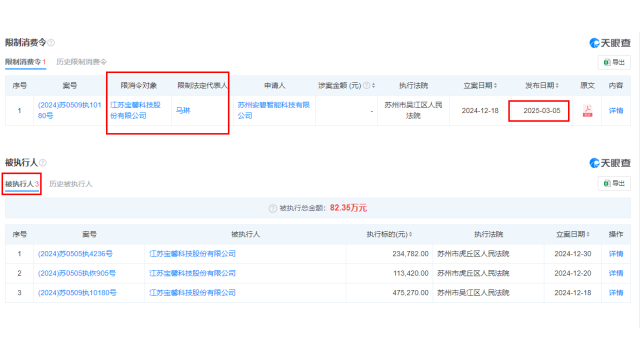640x360 pixels.
Task: Click the 限消令对象 column header
Action: pyautogui.click(x=139, y=85)
